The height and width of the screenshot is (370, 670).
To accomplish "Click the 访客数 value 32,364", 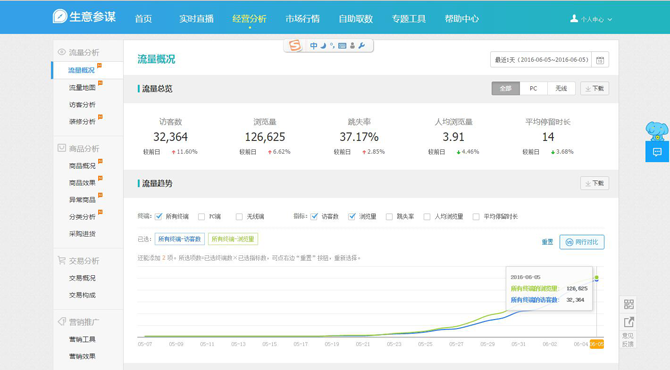I will pos(170,137).
